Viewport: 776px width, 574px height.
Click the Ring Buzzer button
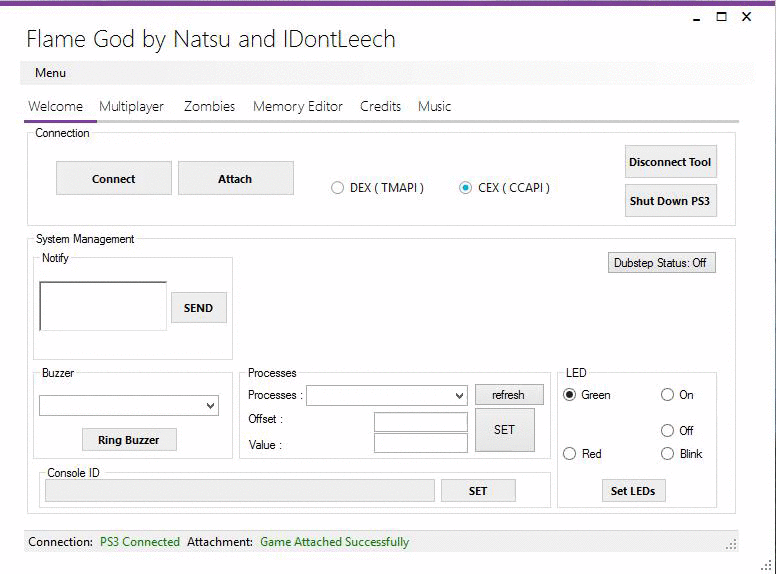click(129, 440)
